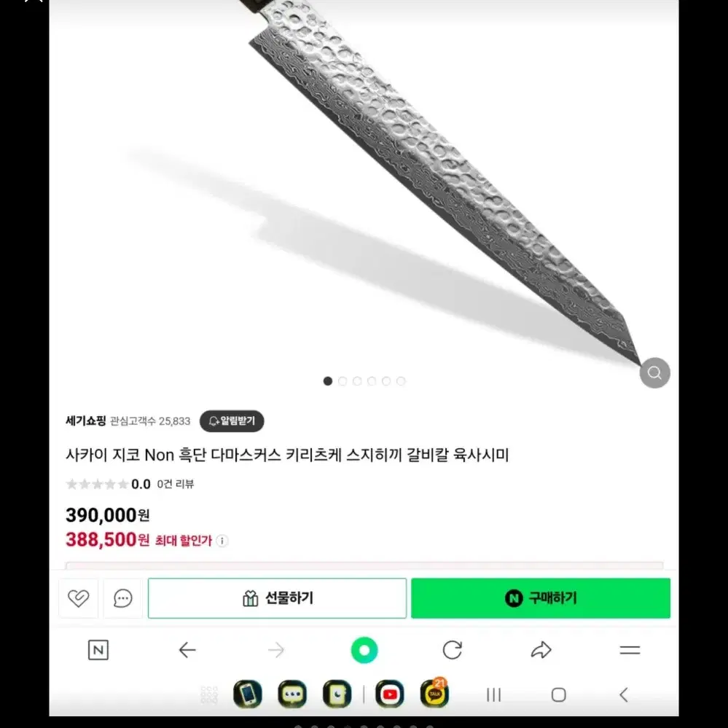728x728 pixels.
Task: Add product to wishlist with heart icon
Action: 78,598
